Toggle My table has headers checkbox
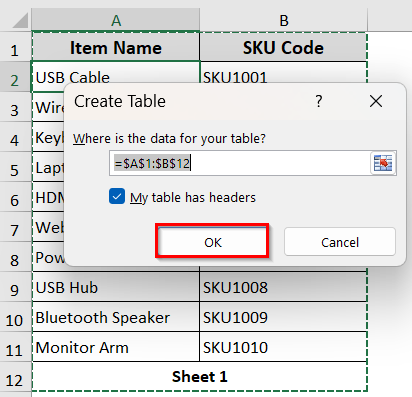The height and width of the screenshot is (397, 412). tap(117, 196)
